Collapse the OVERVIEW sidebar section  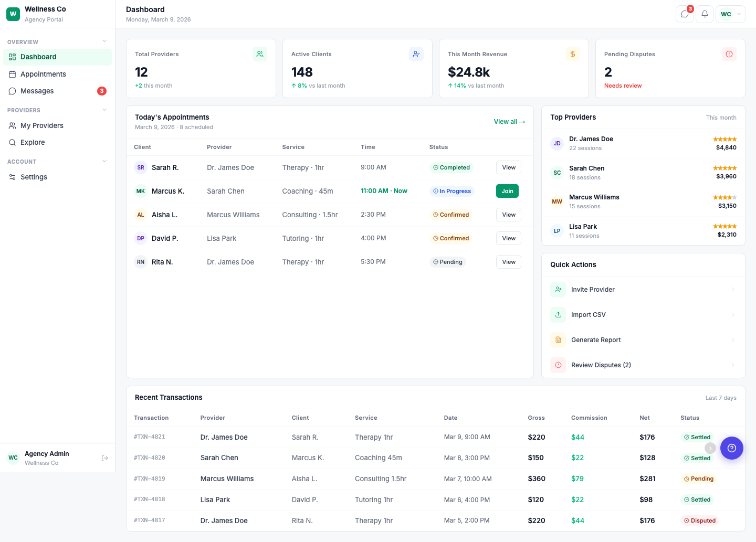pos(103,41)
